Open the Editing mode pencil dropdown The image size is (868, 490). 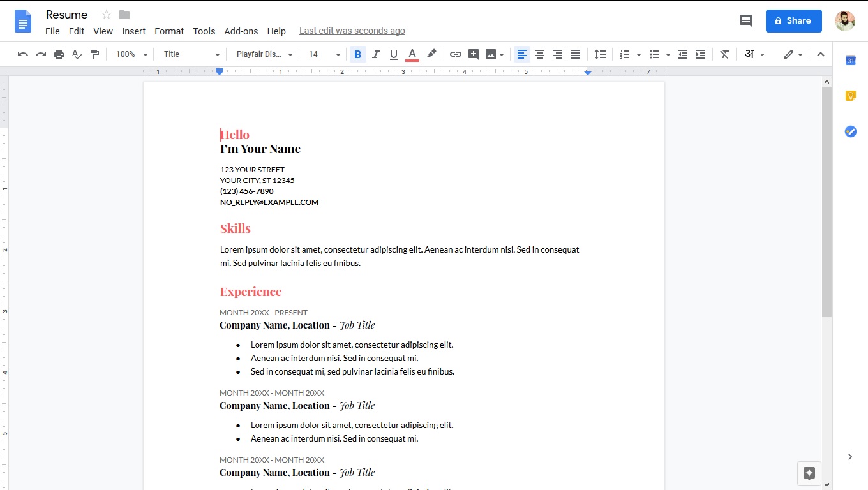click(x=793, y=54)
